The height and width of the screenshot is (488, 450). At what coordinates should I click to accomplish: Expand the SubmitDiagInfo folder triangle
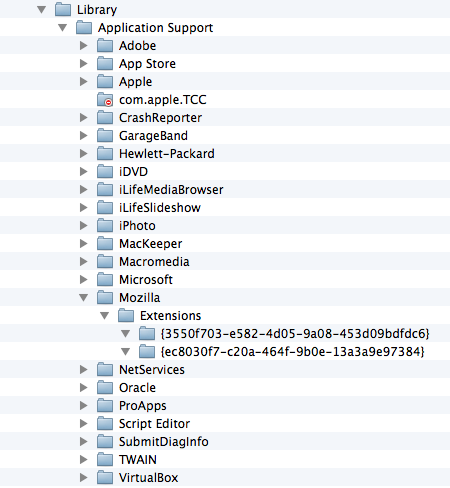pyautogui.click(x=84, y=442)
